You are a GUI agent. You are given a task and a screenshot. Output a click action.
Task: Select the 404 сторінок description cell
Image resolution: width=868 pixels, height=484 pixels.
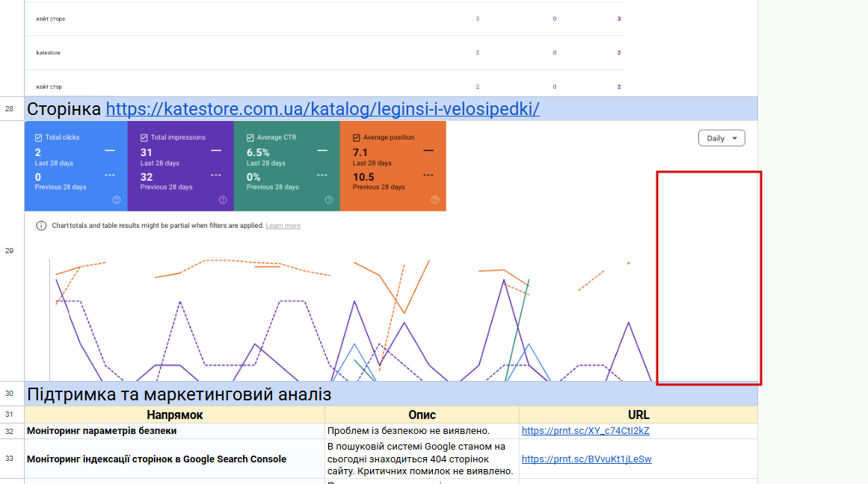(422, 459)
